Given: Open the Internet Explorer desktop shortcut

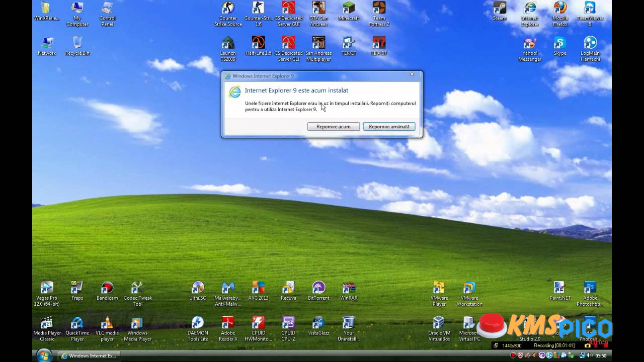Looking at the screenshot, I should coord(530,15).
